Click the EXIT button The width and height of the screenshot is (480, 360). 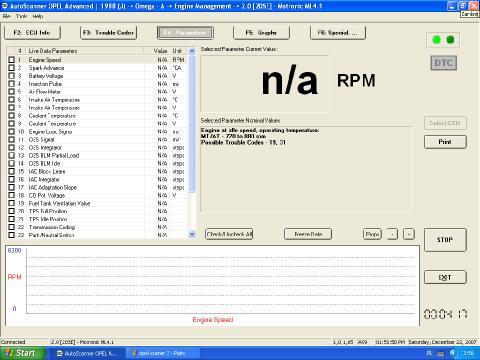pyautogui.click(x=445, y=277)
